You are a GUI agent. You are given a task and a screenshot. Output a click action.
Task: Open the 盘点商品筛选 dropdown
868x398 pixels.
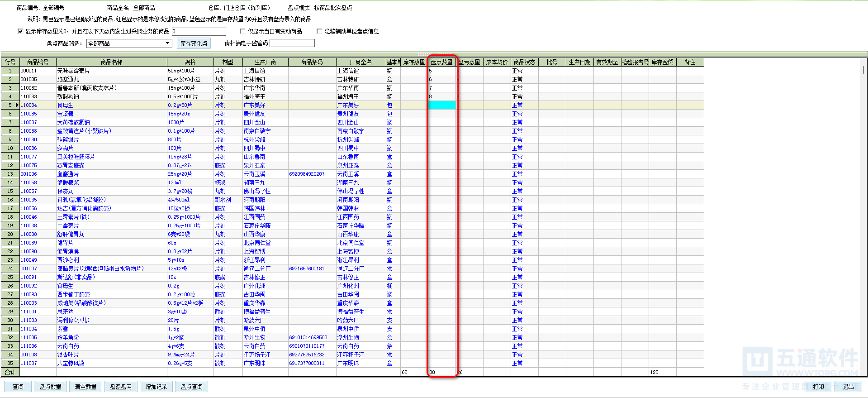point(129,43)
